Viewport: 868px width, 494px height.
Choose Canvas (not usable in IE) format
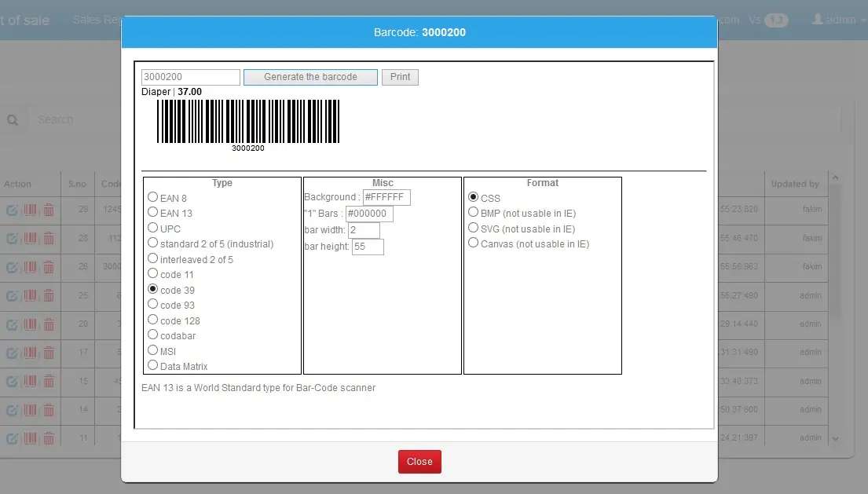coord(474,243)
